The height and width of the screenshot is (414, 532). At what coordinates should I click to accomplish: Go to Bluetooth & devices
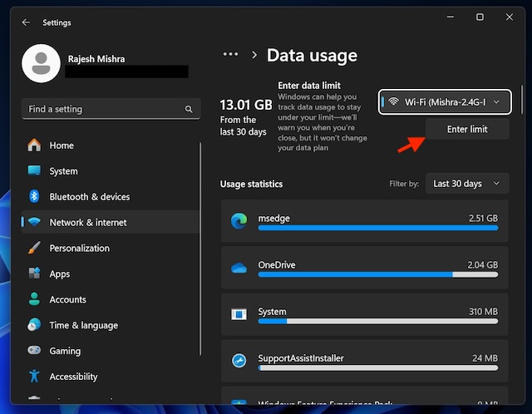click(x=111, y=196)
